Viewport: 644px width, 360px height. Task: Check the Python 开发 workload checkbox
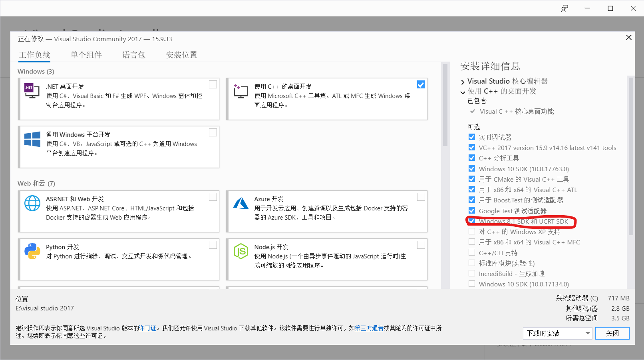coord(213,245)
